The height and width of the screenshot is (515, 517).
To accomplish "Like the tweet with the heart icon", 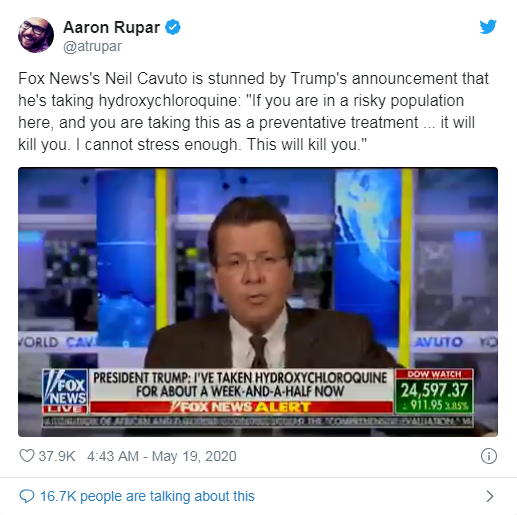I will pyautogui.click(x=27, y=456).
